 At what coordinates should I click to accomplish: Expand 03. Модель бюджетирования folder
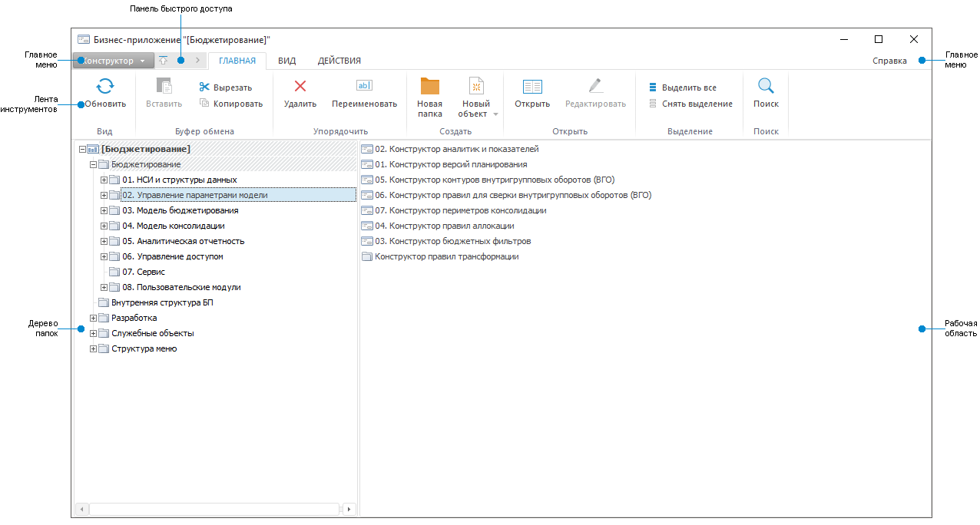click(104, 210)
